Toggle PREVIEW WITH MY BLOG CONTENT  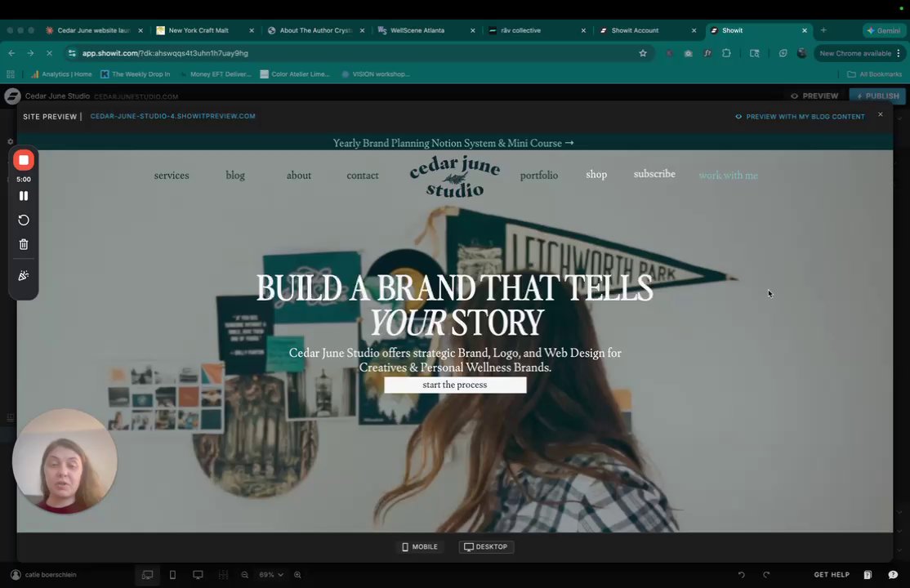coord(800,117)
